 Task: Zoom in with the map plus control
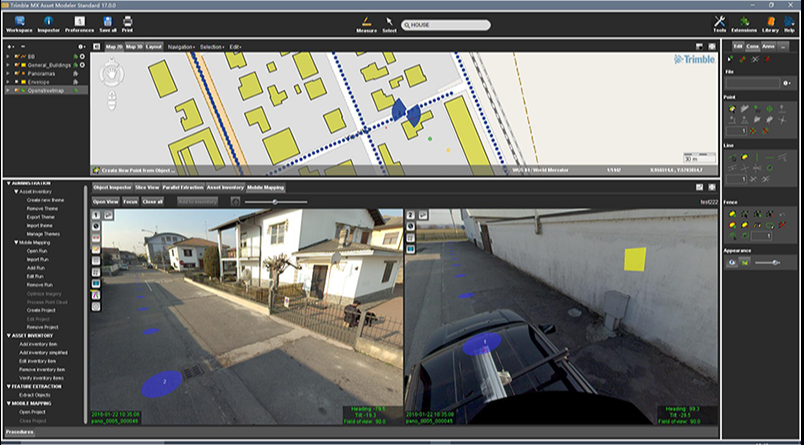click(x=112, y=96)
